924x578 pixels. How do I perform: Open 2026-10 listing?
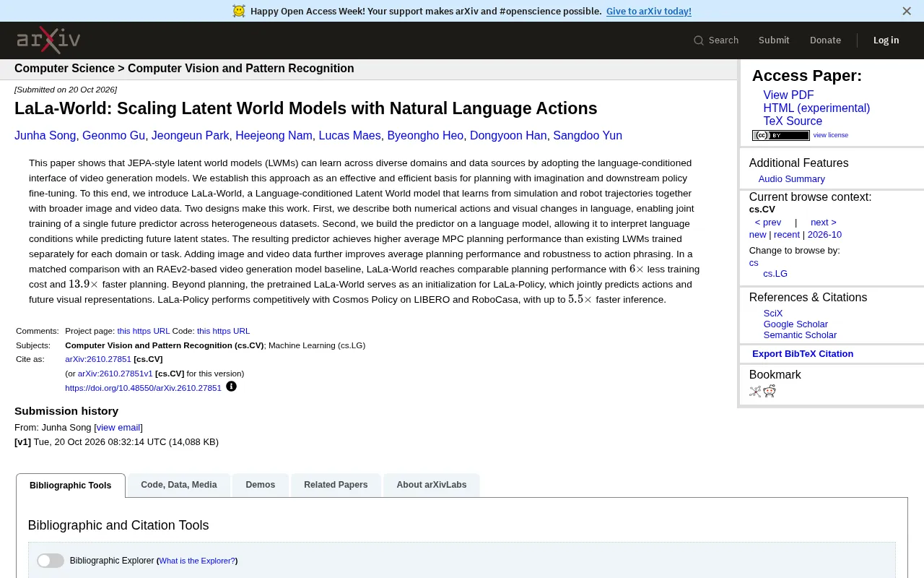point(824,235)
